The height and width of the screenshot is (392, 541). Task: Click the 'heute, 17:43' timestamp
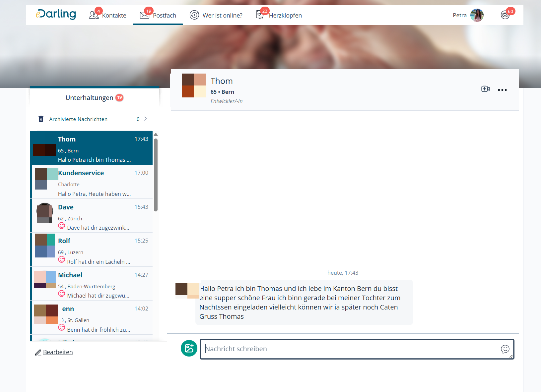343,273
